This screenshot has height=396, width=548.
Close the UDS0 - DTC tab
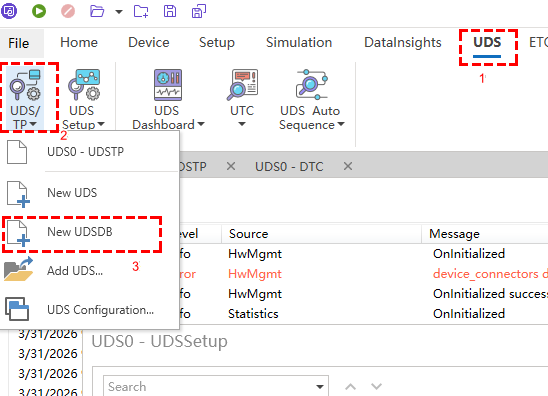point(348,166)
